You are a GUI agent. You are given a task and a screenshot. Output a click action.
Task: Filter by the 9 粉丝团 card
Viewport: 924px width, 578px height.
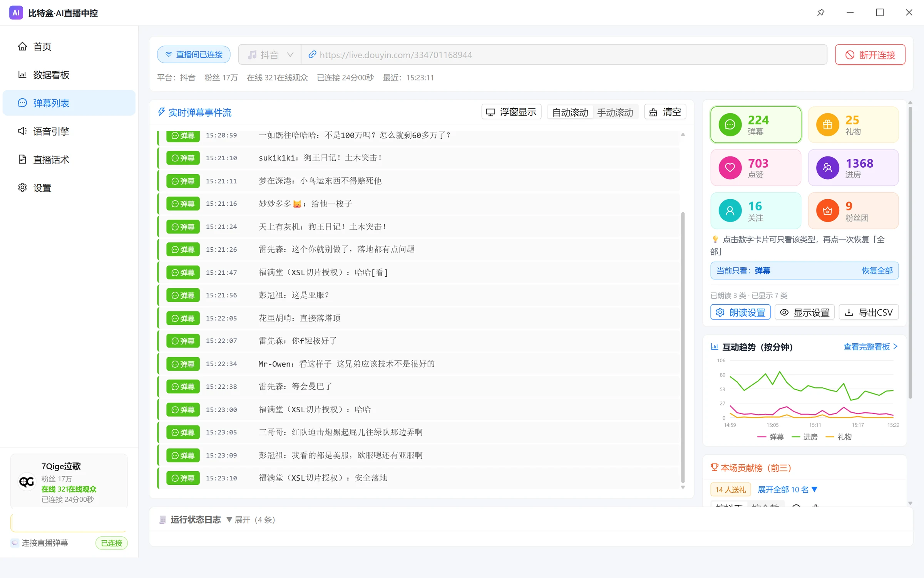pos(853,211)
